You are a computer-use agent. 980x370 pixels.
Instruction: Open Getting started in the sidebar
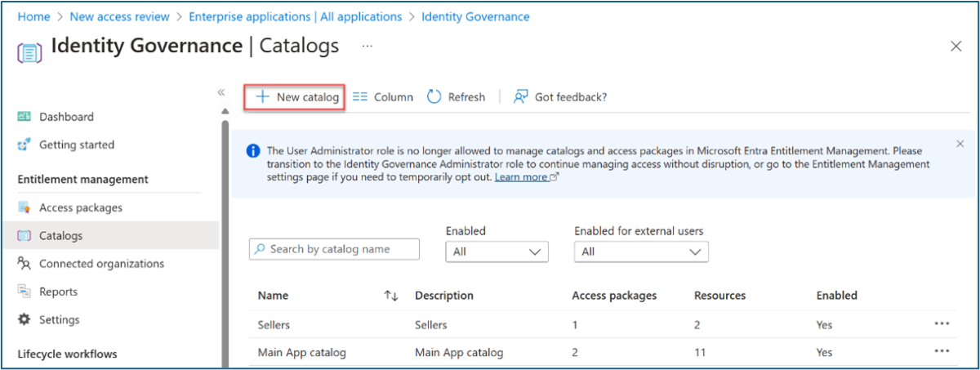point(76,145)
